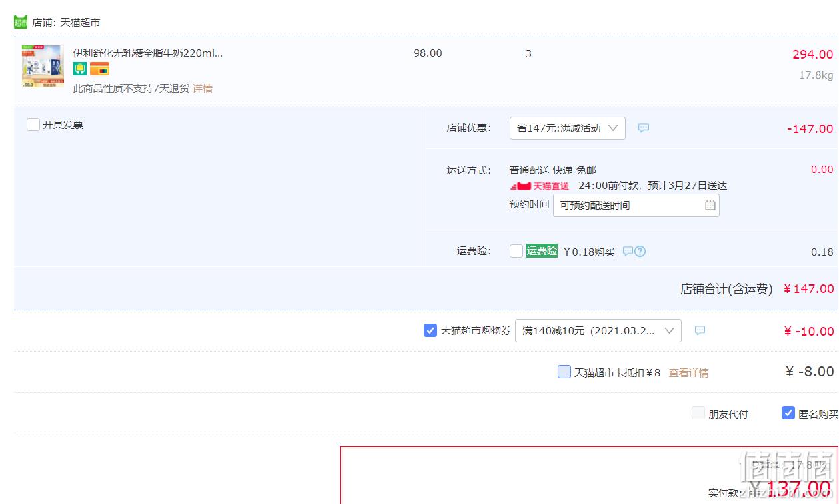Click the 此商品性质不支持7天退货 notice
The height and width of the screenshot is (504, 839).
coord(131,89)
